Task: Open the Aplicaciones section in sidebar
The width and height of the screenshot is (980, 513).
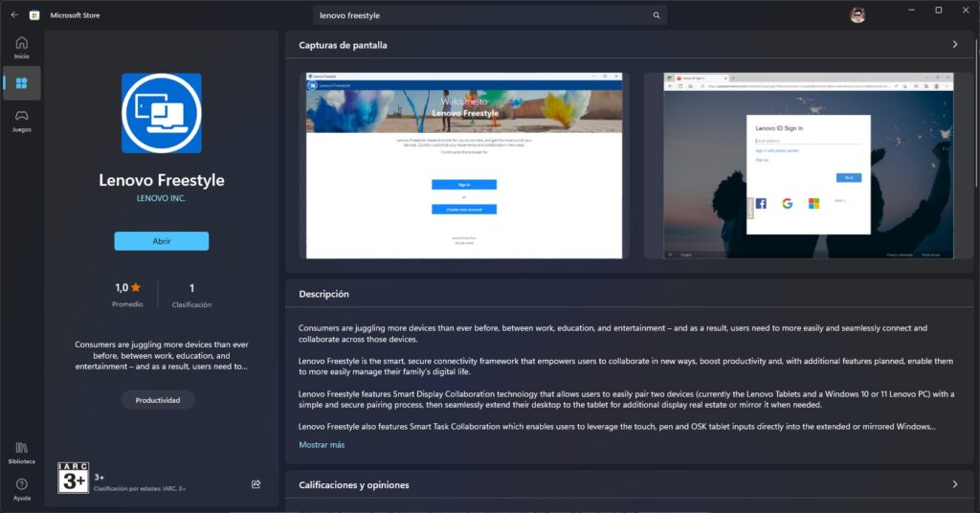Action: (x=21, y=83)
